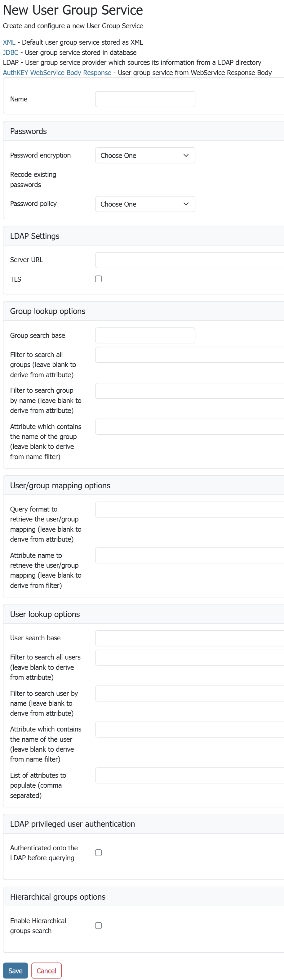Viewport: 284px width, 980px height.
Task: Click the Cancel button
Action: tap(47, 970)
